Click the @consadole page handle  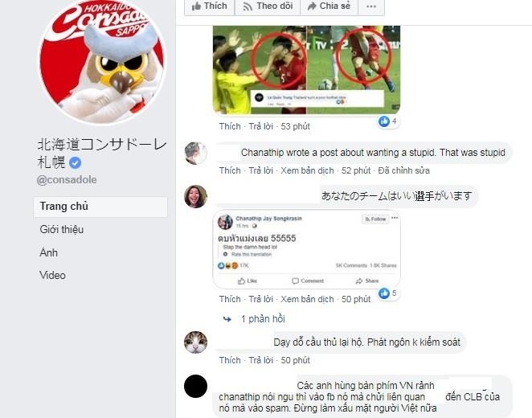pos(67,180)
